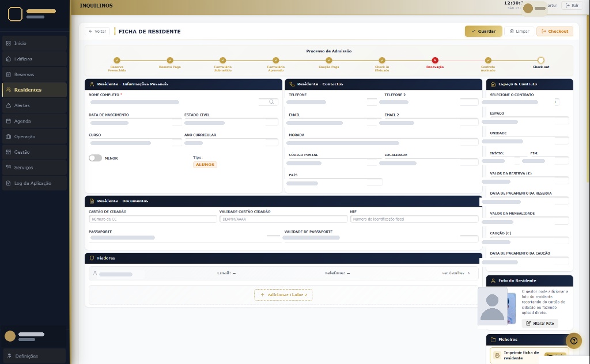This screenshot has height=364, width=590.
Task: Open the Início sidebar menu
Action: 34,43
